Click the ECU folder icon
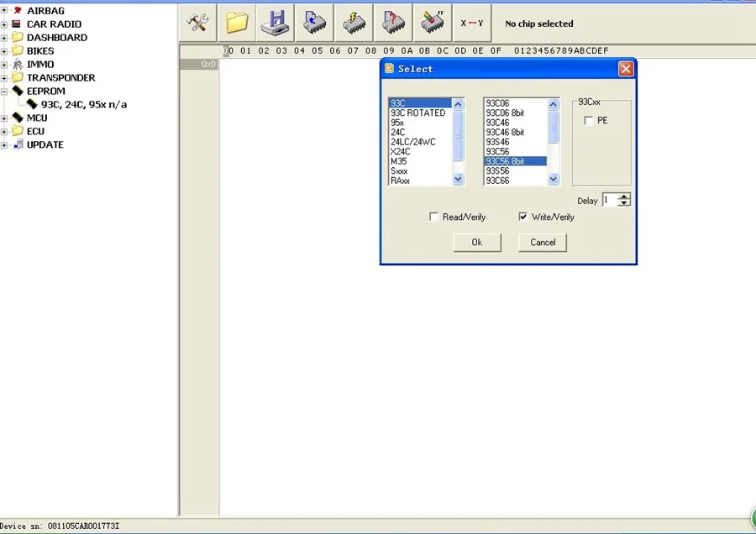Viewport: 756px width, 534px height. pos(18,131)
